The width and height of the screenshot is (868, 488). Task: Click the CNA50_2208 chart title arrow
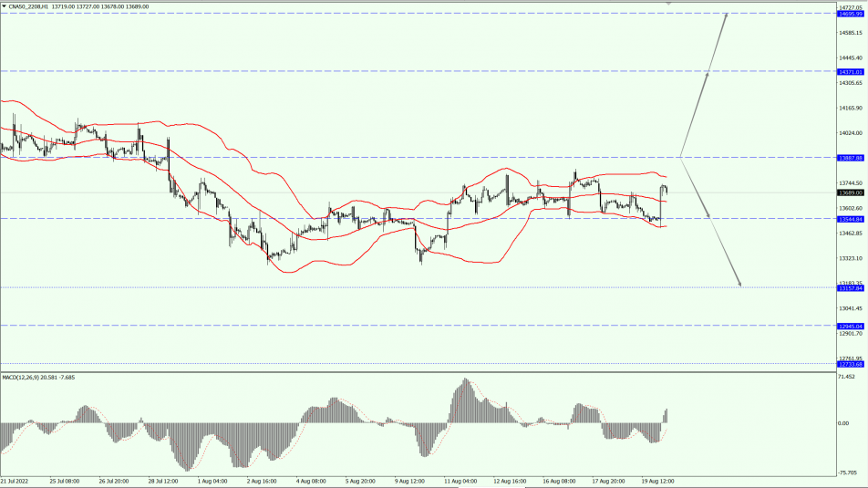(x=5, y=6)
